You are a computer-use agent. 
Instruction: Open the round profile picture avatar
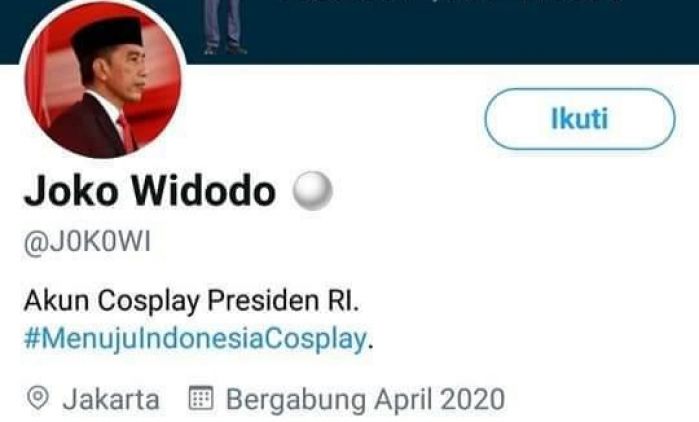pos(103,83)
